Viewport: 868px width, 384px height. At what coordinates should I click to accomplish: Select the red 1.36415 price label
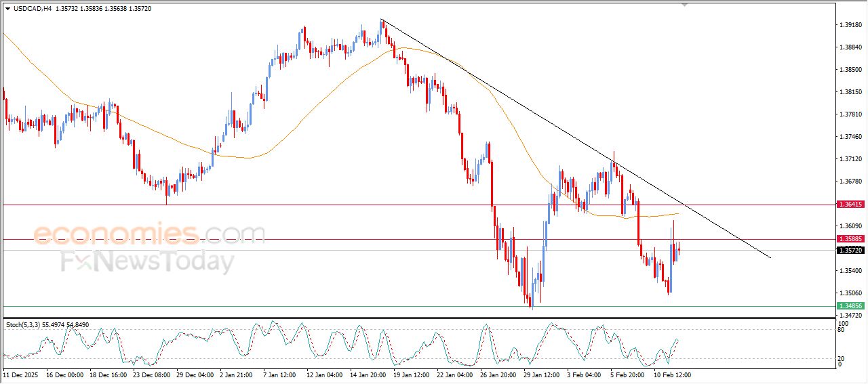[850, 204]
